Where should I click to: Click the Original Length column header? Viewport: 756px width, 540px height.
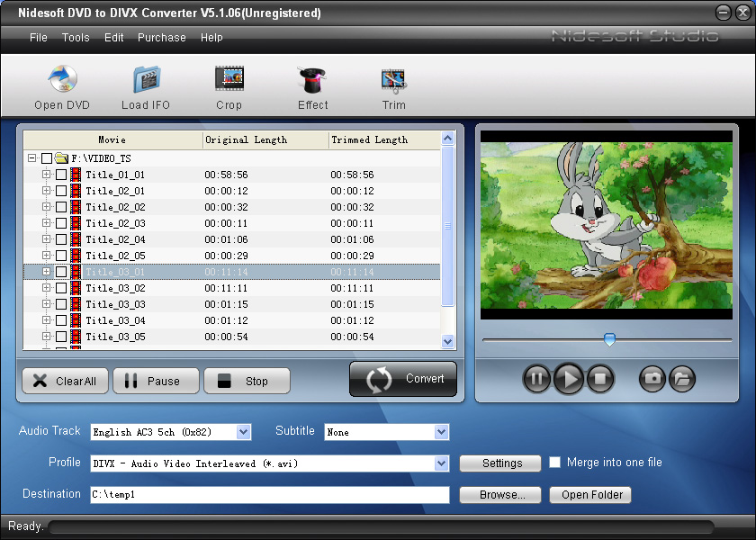tap(265, 139)
